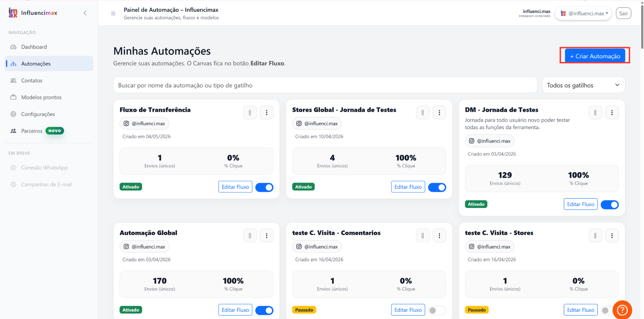Screen dimensions: 644x319
Task: Click Instagram account chip on Automação Global card
Action: click(x=144, y=246)
